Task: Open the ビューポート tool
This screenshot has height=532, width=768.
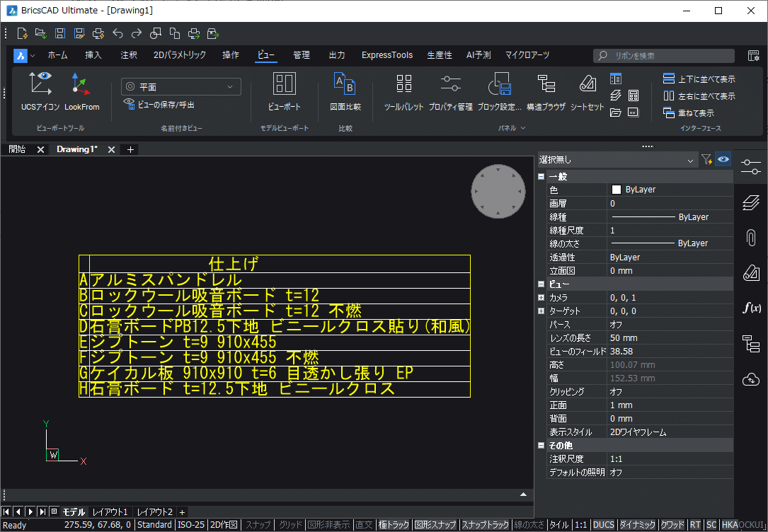Action: pyautogui.click(x=284, y=92)
